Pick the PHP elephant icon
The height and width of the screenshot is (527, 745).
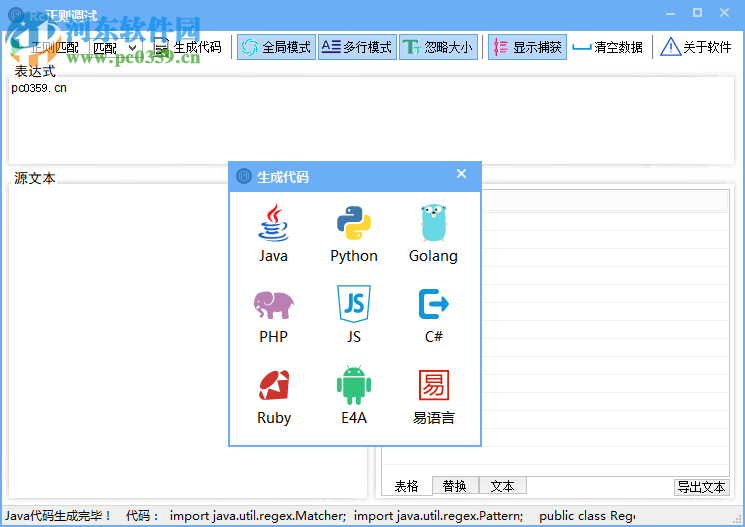click(x=273, y=316)
